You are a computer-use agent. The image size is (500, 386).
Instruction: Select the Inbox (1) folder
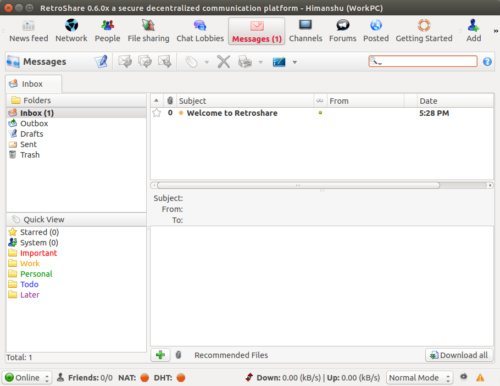76,113
